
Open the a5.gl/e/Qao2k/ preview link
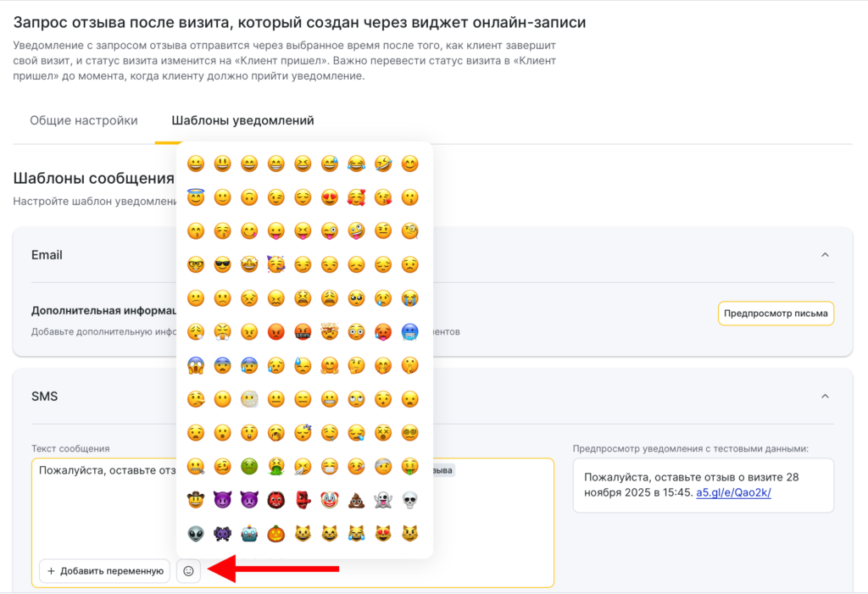click(733, 493)
